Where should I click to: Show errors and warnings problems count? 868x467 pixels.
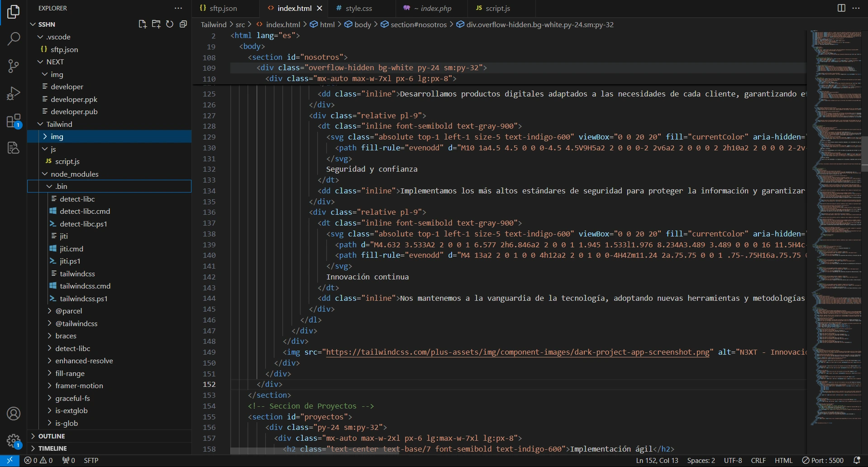pyautogui.click(x=38, y=460)
